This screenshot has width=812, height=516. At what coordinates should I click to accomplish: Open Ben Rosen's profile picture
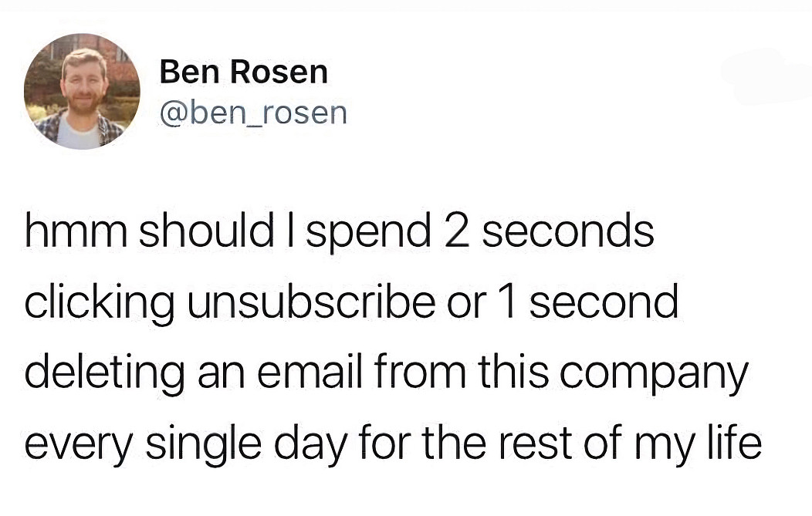(82, 92)
